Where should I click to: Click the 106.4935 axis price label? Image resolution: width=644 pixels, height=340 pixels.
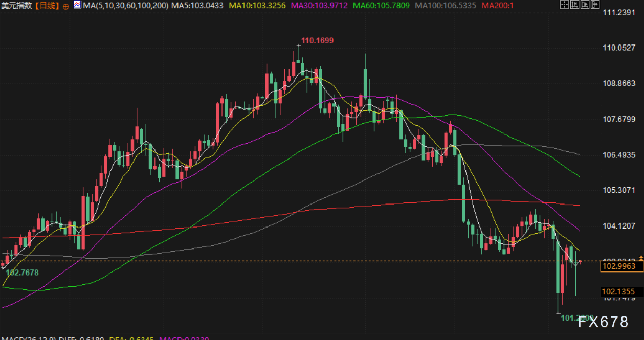coord(619,154)
